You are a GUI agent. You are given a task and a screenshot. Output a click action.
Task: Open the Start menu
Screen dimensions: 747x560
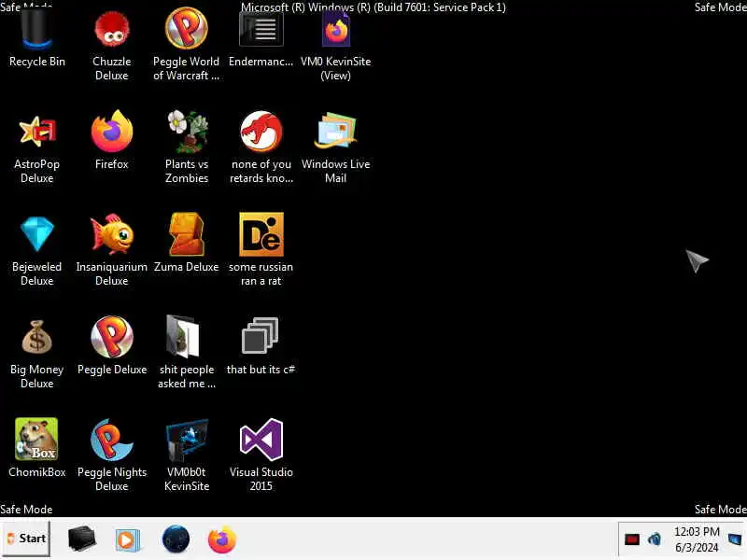(26, 539)
